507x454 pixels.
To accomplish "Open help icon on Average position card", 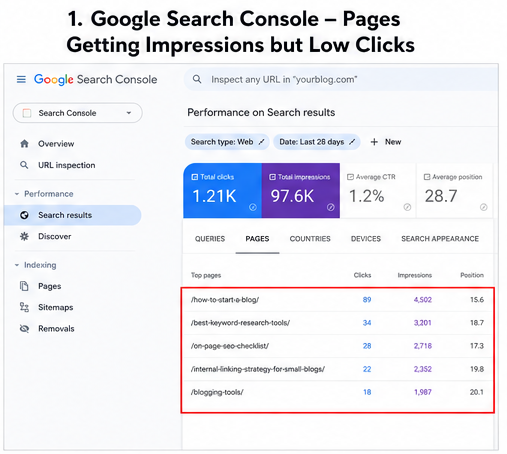I will 484,207.
